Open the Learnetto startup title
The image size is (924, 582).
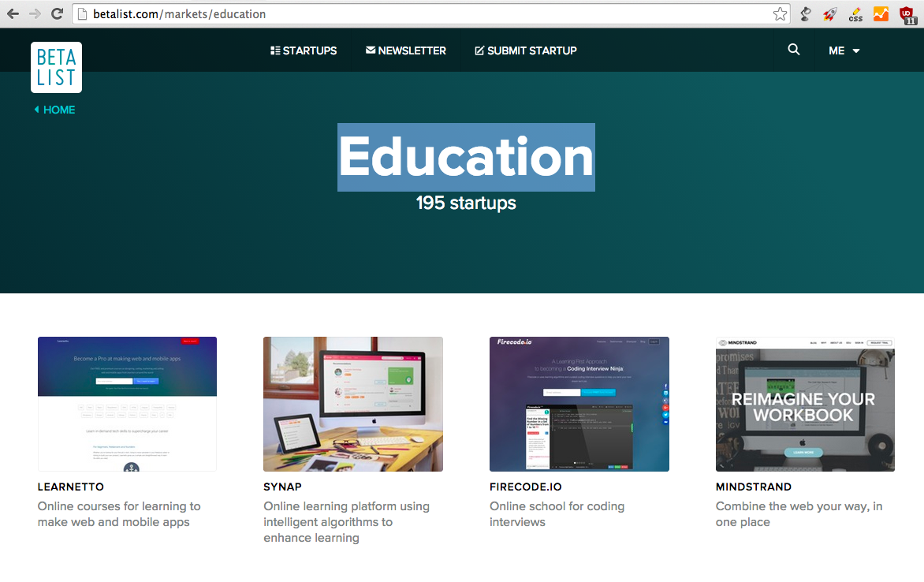[x=71, y=487]
